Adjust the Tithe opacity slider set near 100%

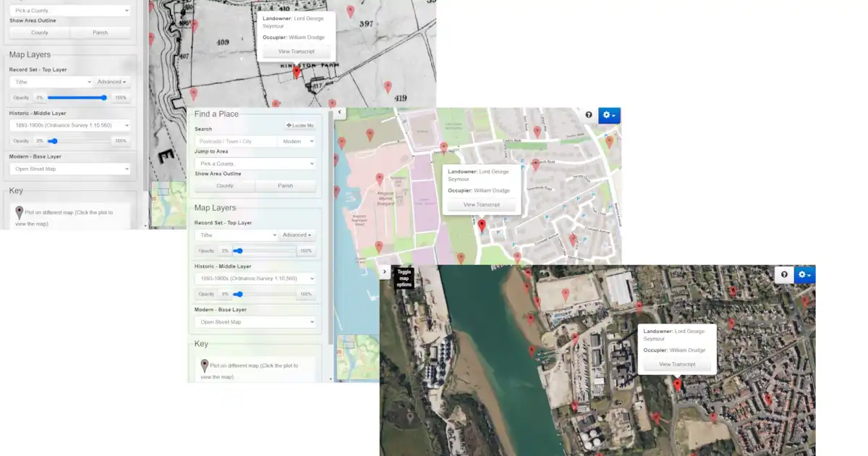(x=104, y=98)
